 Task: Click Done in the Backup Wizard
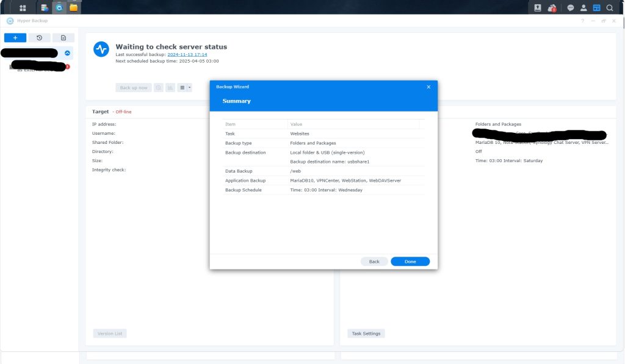coord(410,262)
